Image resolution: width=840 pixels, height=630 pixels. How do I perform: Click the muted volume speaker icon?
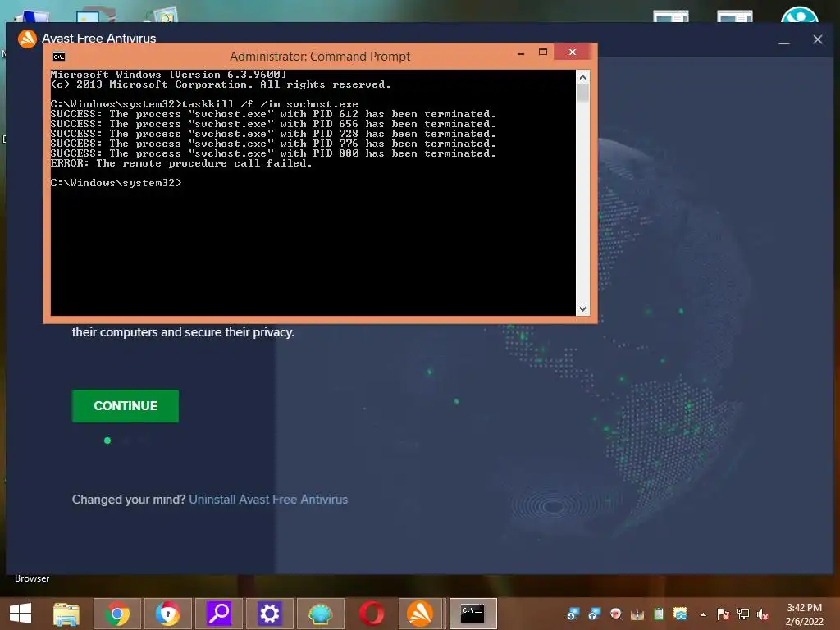763,614
